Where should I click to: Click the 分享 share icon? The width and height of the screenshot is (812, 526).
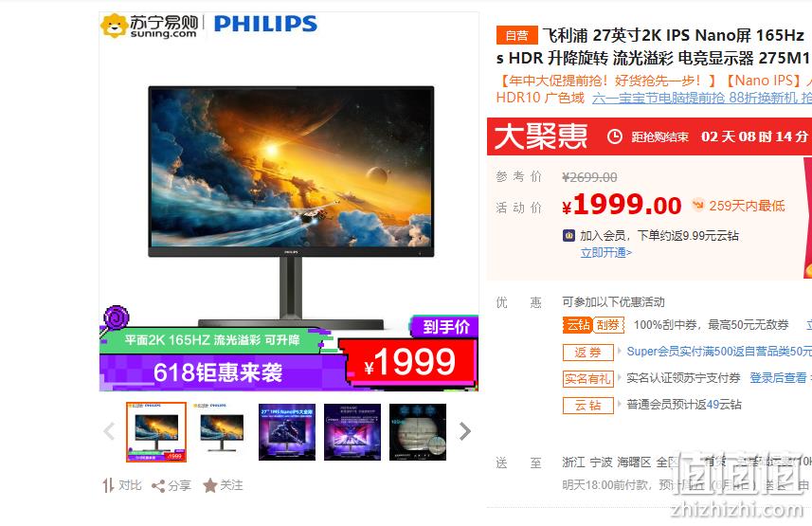tap(158, 486)
